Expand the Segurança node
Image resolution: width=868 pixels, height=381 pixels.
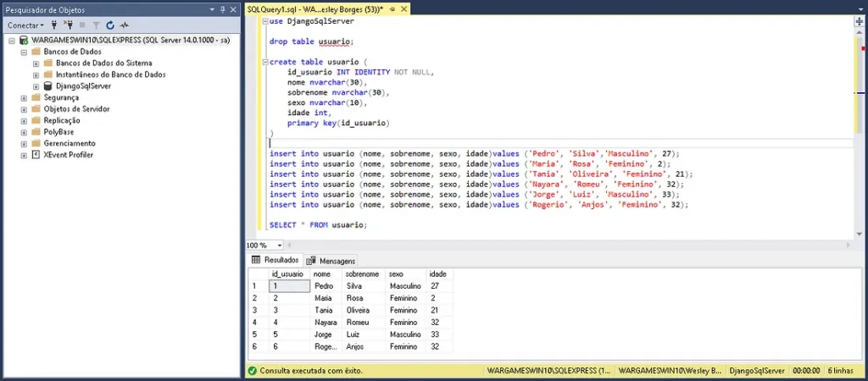click(x=24, y=98)
